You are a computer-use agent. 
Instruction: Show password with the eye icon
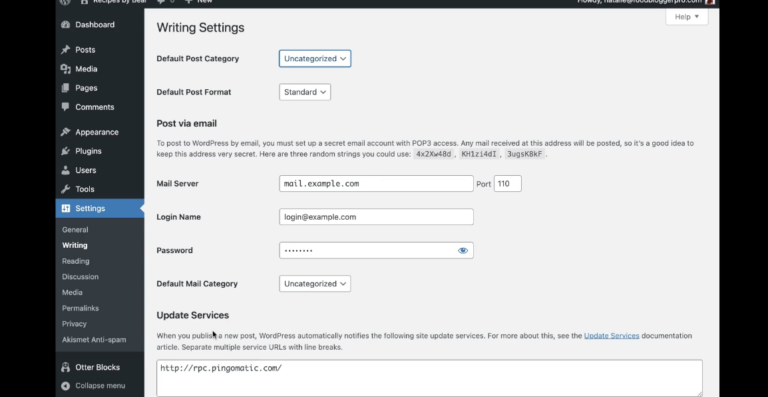[x=463, y=251]
